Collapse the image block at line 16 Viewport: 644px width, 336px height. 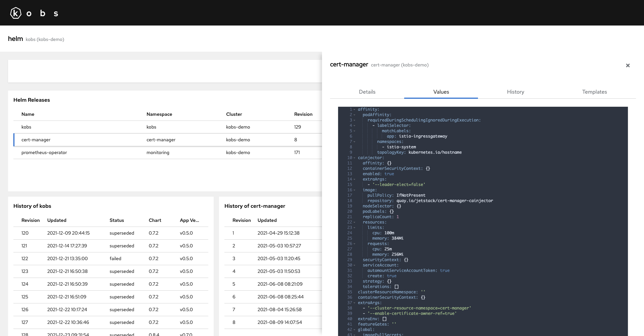click(x=355, y=190)
